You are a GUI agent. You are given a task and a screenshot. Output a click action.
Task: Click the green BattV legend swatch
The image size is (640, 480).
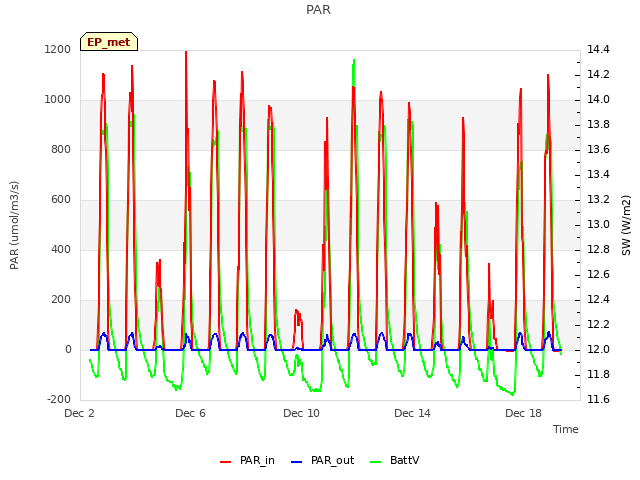click(x=375, y=462)
